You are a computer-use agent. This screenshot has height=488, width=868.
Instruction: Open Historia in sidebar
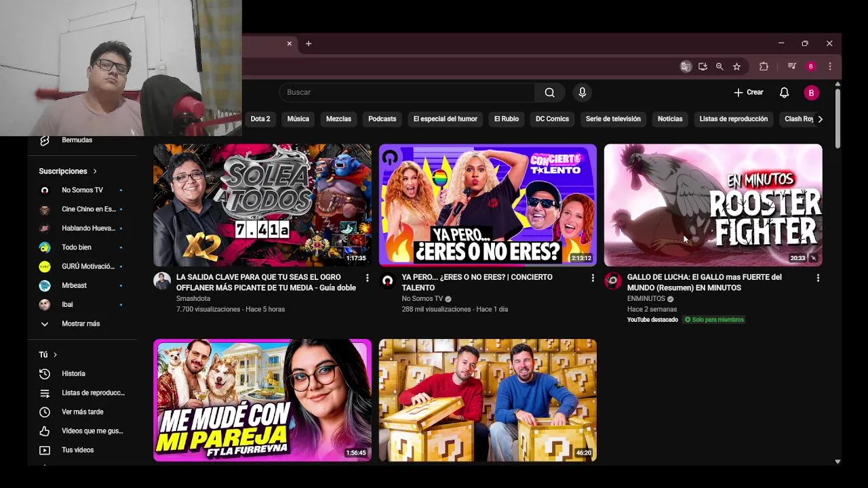(x=81, y=373)
